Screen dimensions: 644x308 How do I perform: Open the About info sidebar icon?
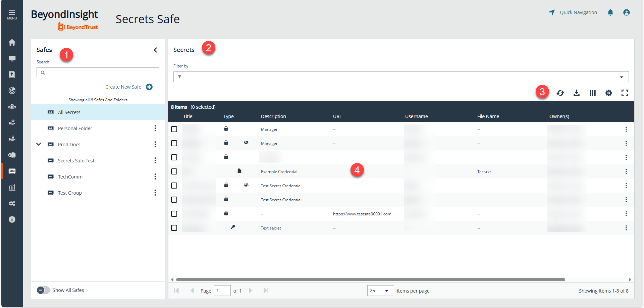(12, 219)
